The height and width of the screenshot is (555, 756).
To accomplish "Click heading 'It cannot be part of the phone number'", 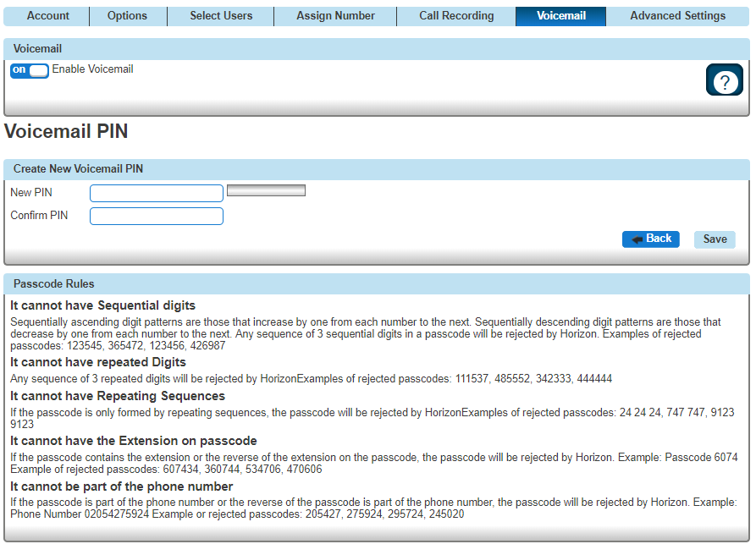I will (122, 486).
